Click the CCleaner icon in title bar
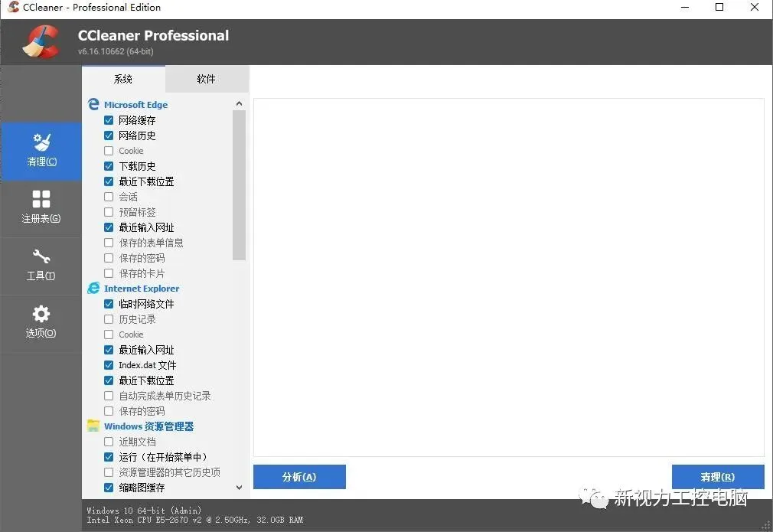The width and height of the screenshot is (773, 532). coord(13,7)
